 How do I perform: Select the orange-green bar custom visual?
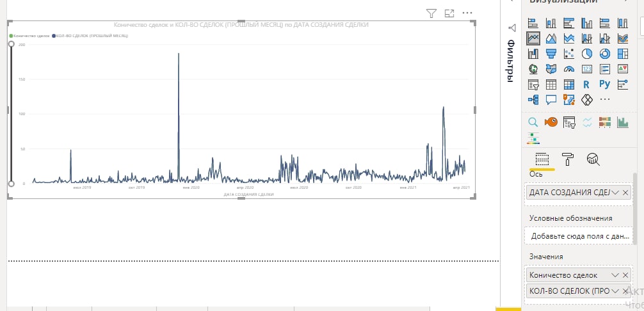[604, 122]
